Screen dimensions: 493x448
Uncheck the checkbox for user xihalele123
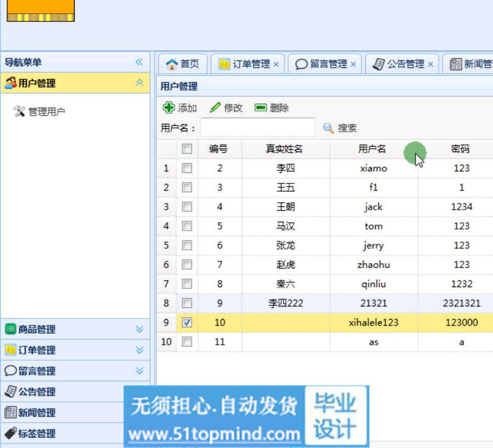point(187,323)
